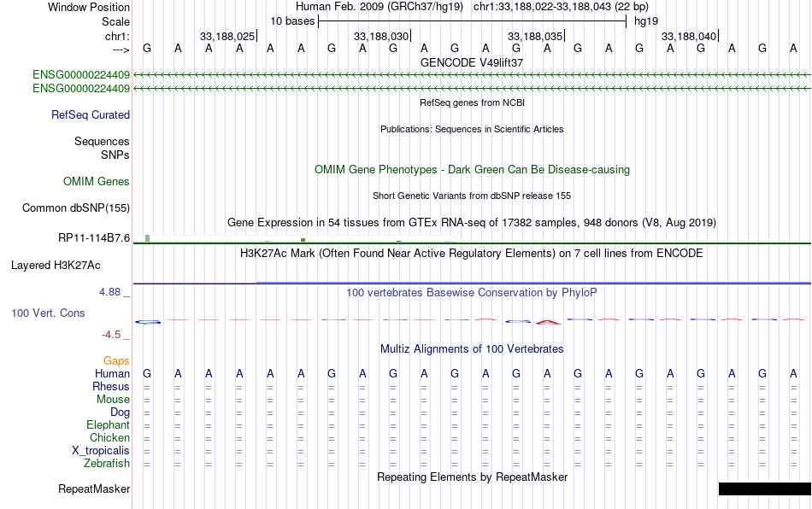Open 100 vertebrates Basewise Conservation by PhyloP title
The image size is (812, 509).
click(x=472, y=293)
